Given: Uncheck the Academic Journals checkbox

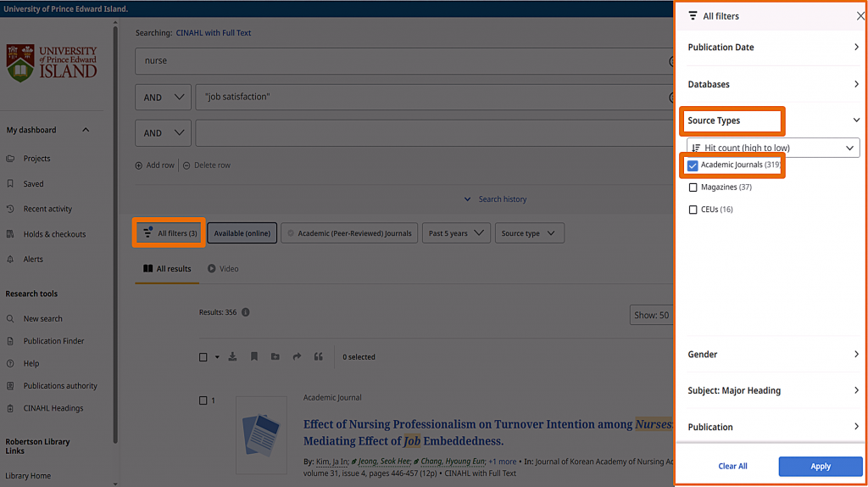Looking at the screenshot, I should (693, 165).
